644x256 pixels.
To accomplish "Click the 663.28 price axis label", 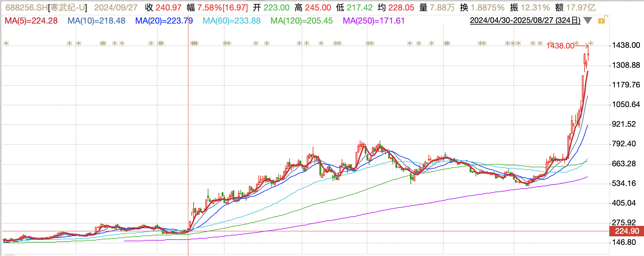I will pos(624,164).
